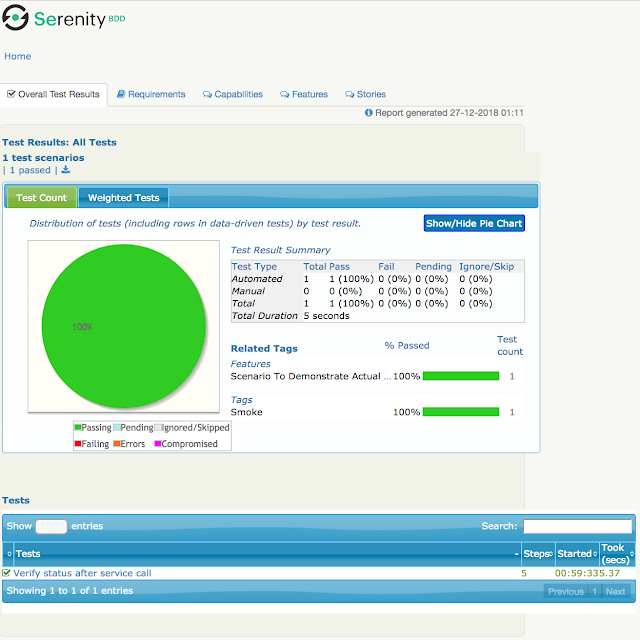Click the 'Showing 1 to 1 of 1 entries' text
The image size is (640, 640).
point(70,591)
